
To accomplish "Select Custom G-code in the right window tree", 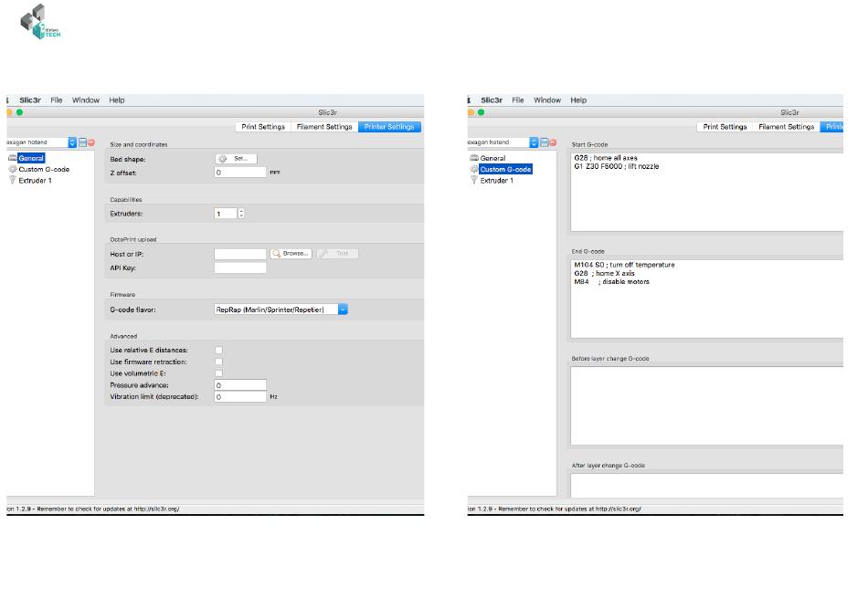I will (x=506, y=169).
